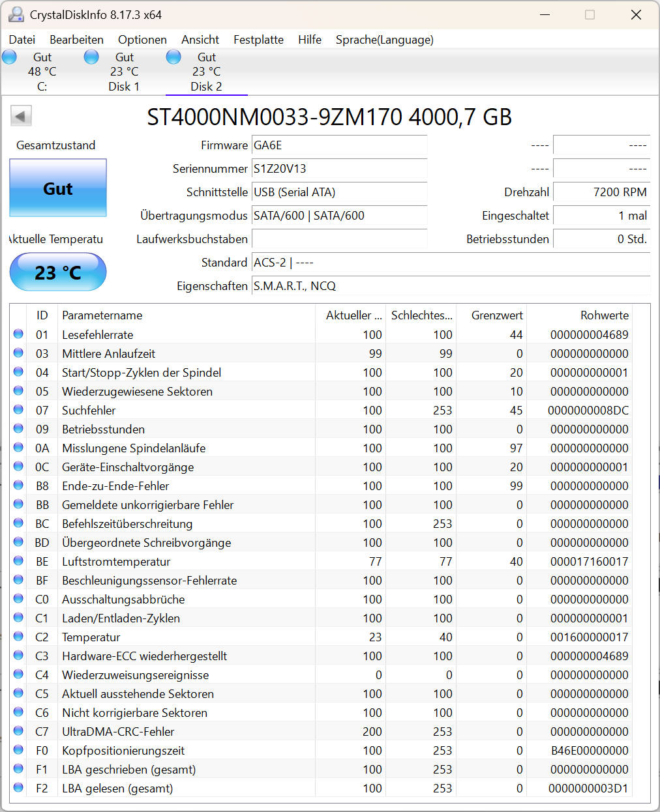The height and width of the screenshot is (812, 660).
Task: Click the status dot next to Suchfehler
Action: (18, 410)
